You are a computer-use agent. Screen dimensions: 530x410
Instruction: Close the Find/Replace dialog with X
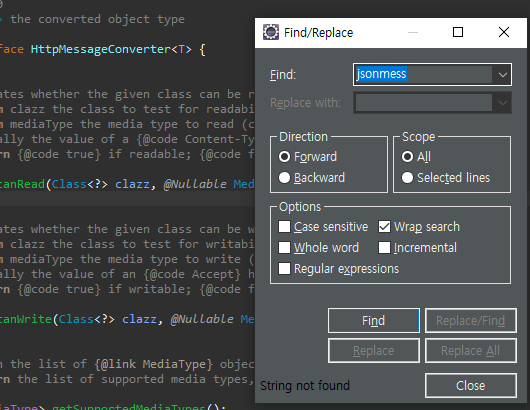pyautogui.click(x=504, y=32)
